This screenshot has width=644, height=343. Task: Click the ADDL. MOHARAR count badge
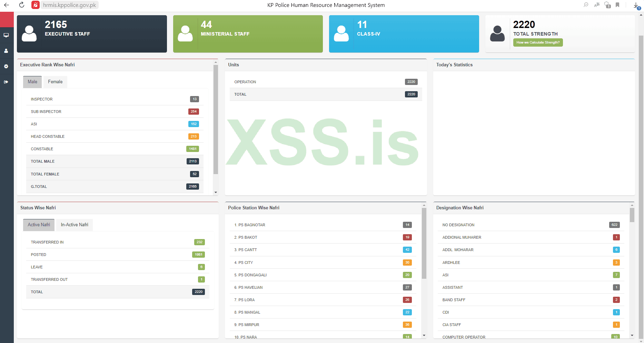[x=616, y=250]
